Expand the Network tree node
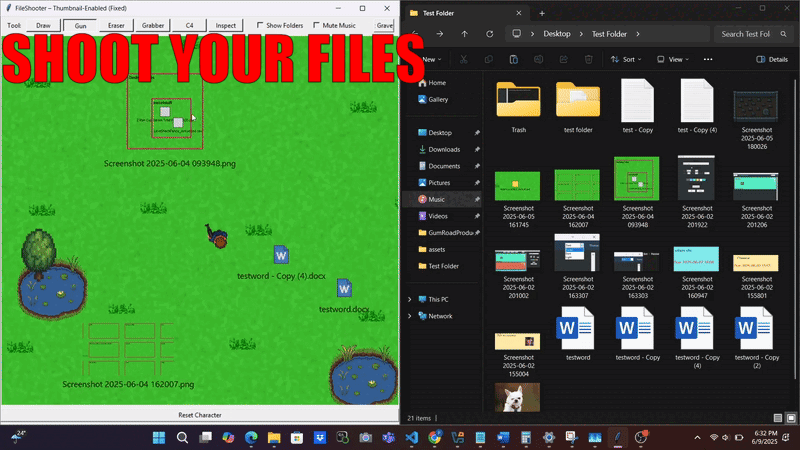The width and height of the screenshot is (800, 450). tap(410, 316)
